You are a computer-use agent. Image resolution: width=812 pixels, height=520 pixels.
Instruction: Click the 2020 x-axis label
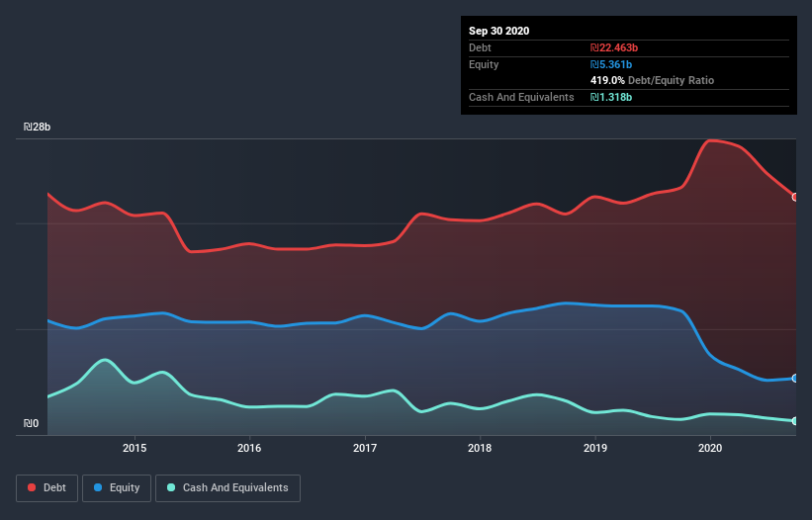click(710, 448)
